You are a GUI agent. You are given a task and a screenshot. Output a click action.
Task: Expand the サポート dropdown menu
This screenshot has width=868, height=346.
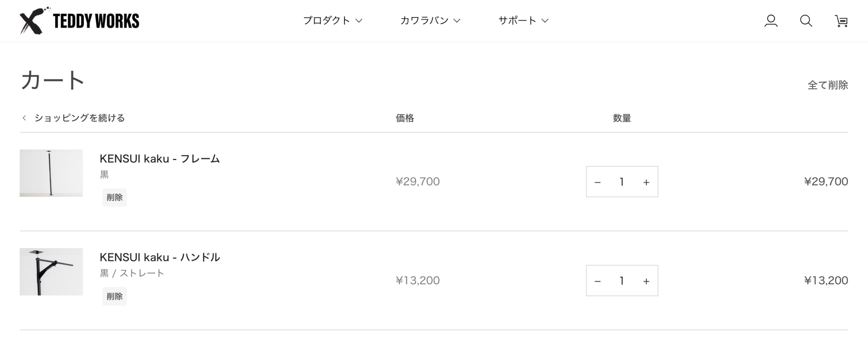click(523, 20)
